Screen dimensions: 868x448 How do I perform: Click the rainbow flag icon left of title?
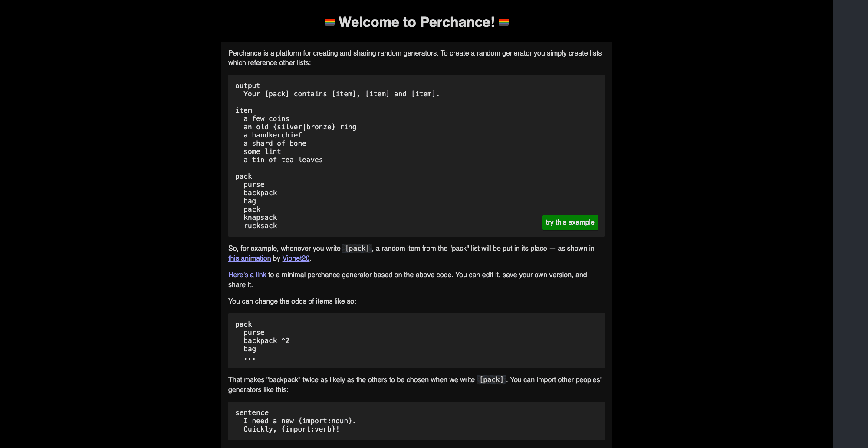tap(330, 22)
